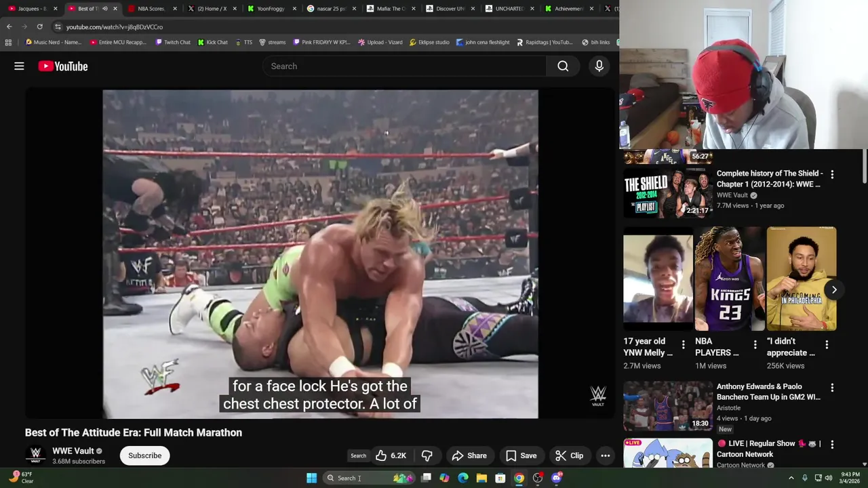The image size is (868, 488).
Task: Open File Explorer from taskbar
Action: [481, 478]
